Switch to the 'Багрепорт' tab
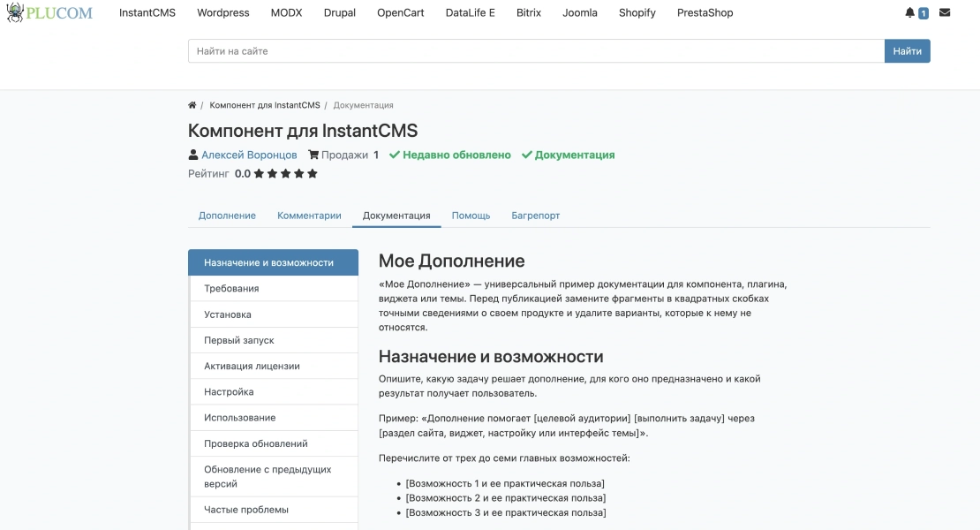Screen dimensions: 980x530 tap(536, 216)
